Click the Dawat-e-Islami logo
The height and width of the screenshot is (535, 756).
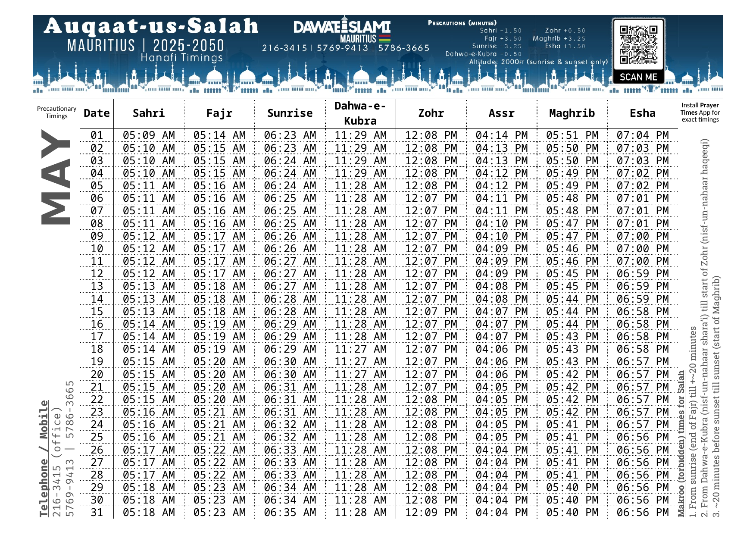click(342, 27)
